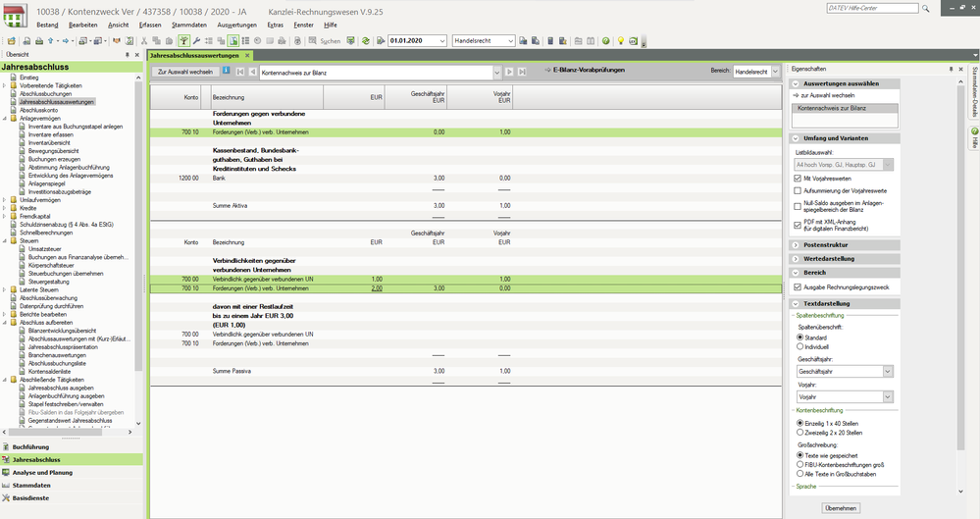Open the Stammdaten menu
The height and width of the screenshot is (519, 980).
pos(189,25)
